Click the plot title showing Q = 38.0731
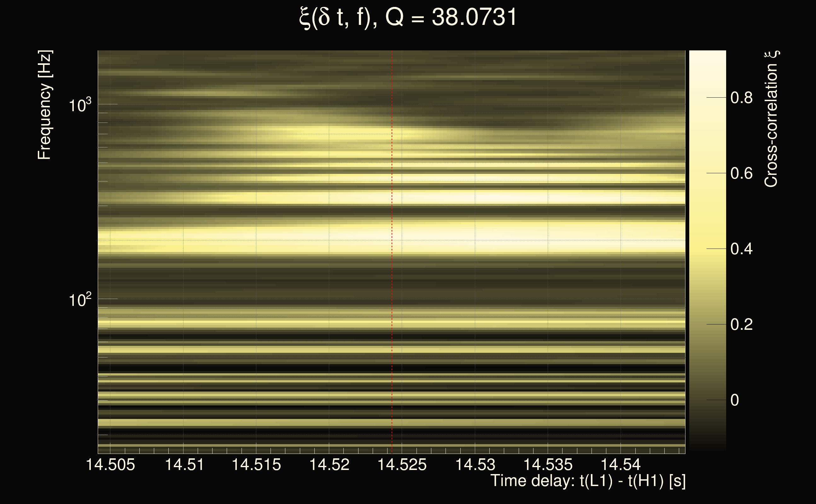Screen dimensions: 816x504 point(408,17)
